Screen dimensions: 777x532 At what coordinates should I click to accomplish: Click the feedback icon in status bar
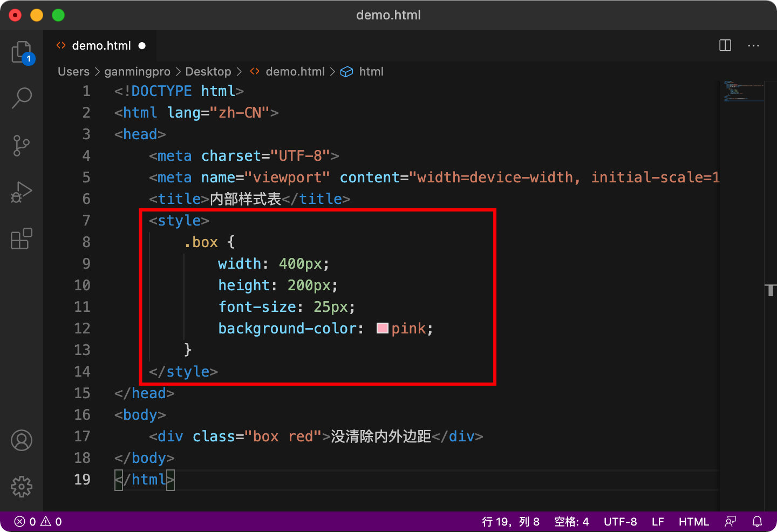tap(731, 522)
